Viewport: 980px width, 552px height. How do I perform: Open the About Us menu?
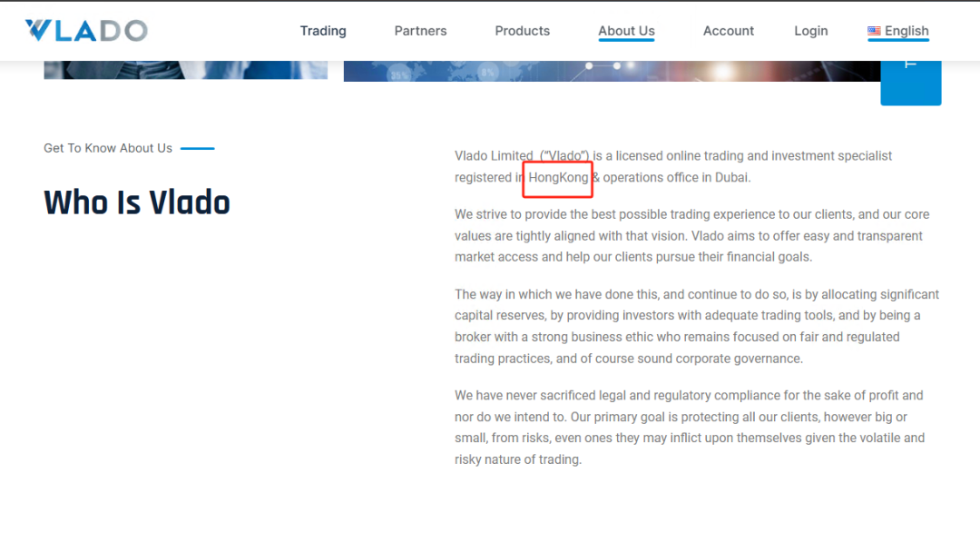coord(626,31)
